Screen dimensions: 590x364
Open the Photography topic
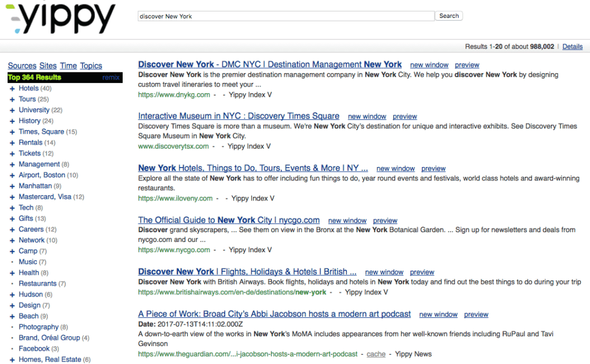click(x=39, y=327)
